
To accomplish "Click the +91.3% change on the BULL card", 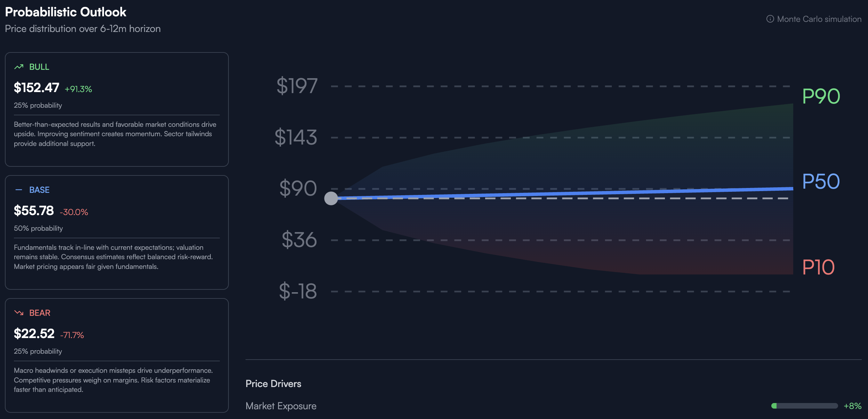I will (x=78, y=89).
